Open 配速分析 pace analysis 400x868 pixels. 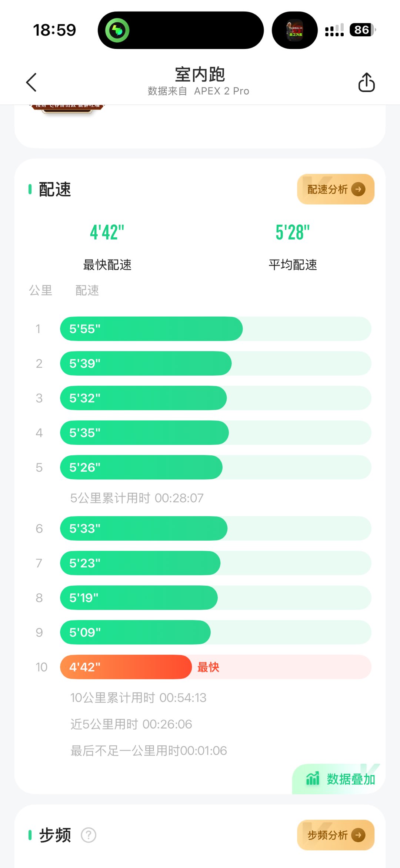(327, 189)
